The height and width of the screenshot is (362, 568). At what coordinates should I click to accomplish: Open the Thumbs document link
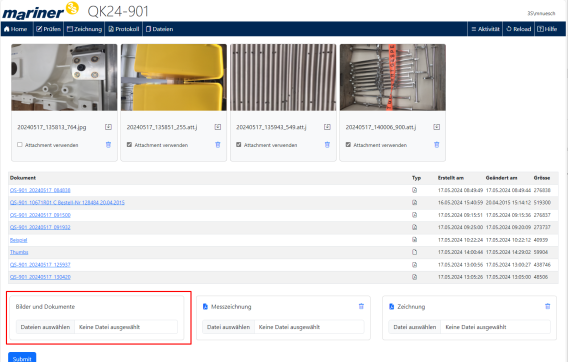point(19,252)
